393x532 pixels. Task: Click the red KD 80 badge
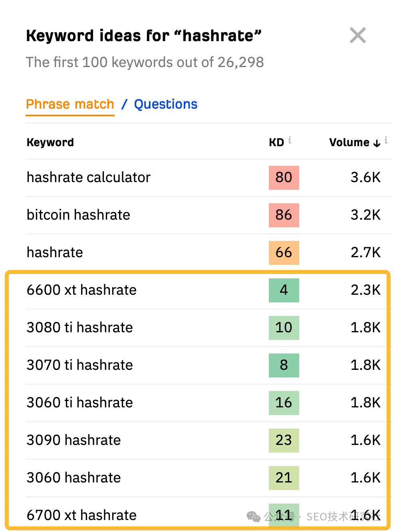(284, 178)
